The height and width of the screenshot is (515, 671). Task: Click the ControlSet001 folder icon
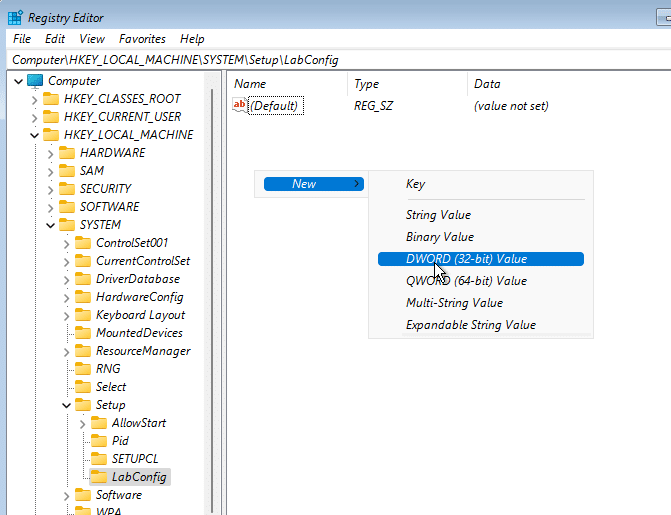point(83,243)
